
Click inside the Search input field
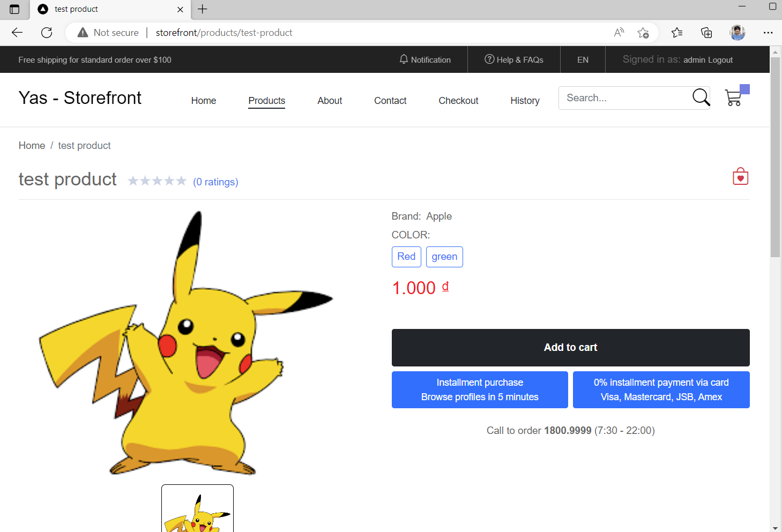click(622, 98)
